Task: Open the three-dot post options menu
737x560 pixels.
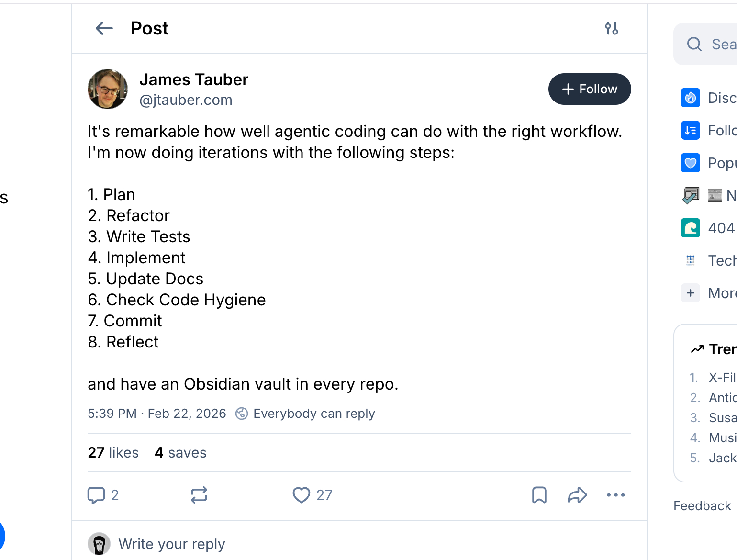Action: (x=615, y=495)
